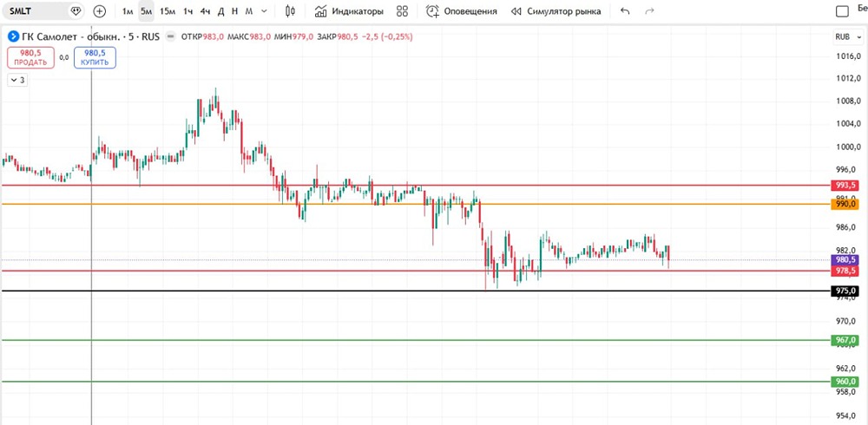The image size is (868, 425).
Task: Open the RUB currency dropdown
Action: coord(847,37)
